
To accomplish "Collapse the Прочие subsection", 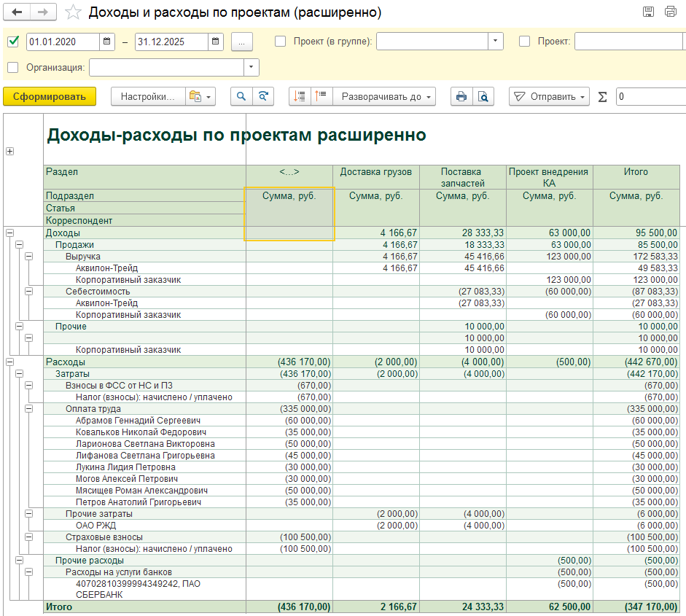I will [x=19, y=327].
